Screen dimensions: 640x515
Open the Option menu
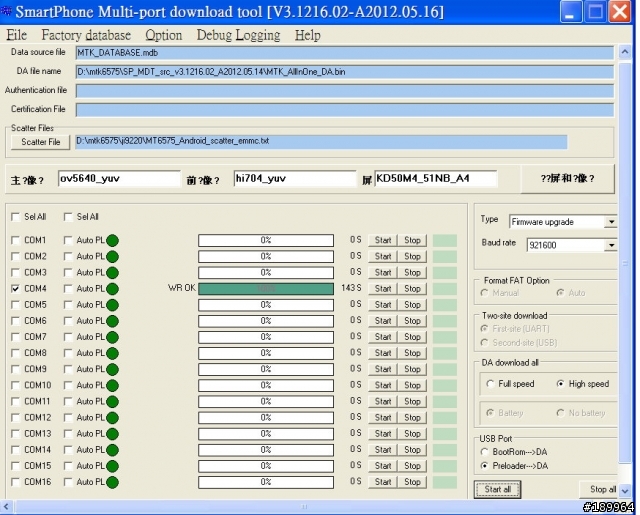point(164,35)
